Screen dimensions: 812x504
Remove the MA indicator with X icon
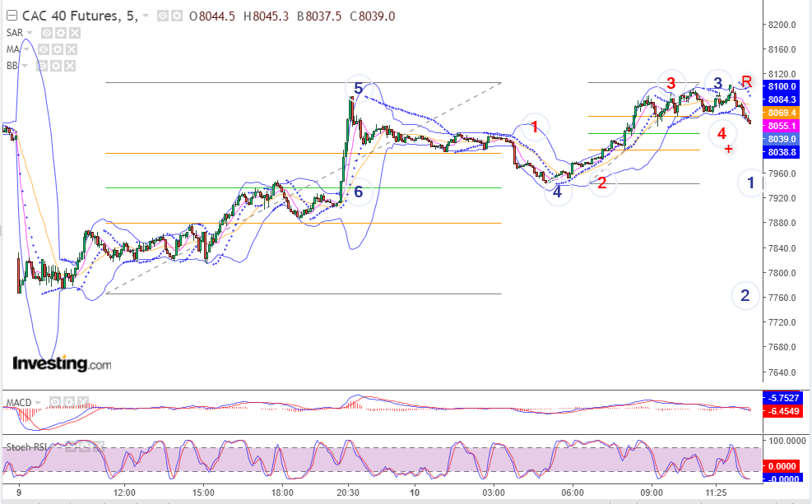coord(72,49)
